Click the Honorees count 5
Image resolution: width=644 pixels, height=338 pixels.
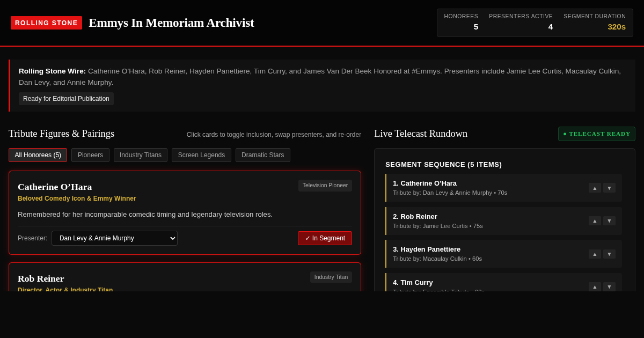pyautogui.click(x=475, y=27)
